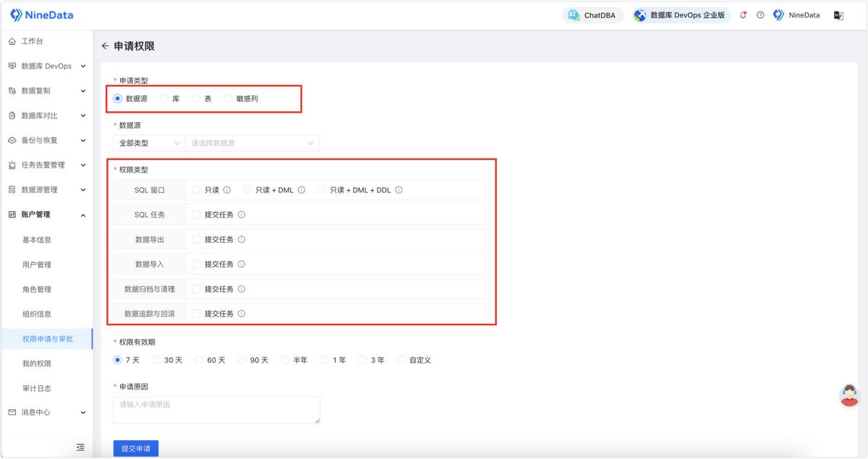Check 提交任务 for 数据导出
Screen dimensions: 868x459
point(197,239)
